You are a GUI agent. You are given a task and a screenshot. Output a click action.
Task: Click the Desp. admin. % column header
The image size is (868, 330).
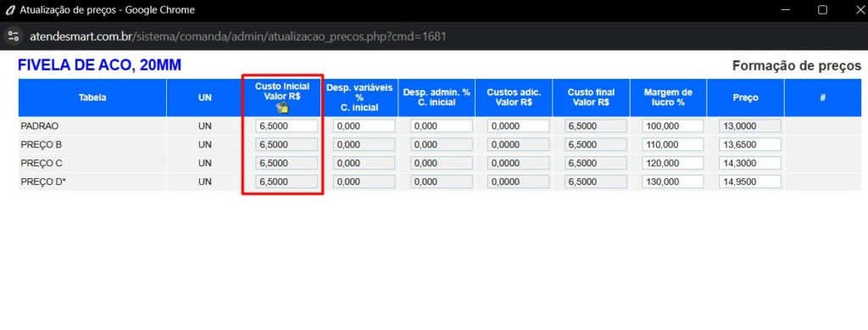[x=437, y=97]
